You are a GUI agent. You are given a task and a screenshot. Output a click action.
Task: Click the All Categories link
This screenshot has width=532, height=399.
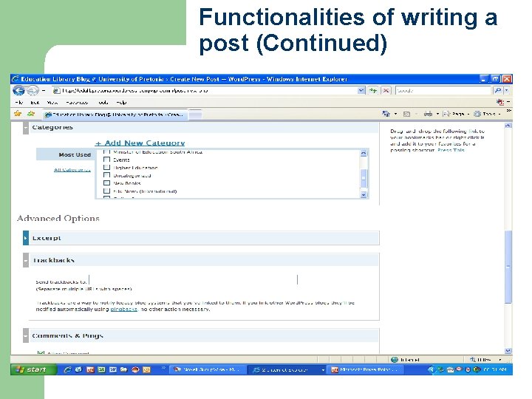[72, 170]
